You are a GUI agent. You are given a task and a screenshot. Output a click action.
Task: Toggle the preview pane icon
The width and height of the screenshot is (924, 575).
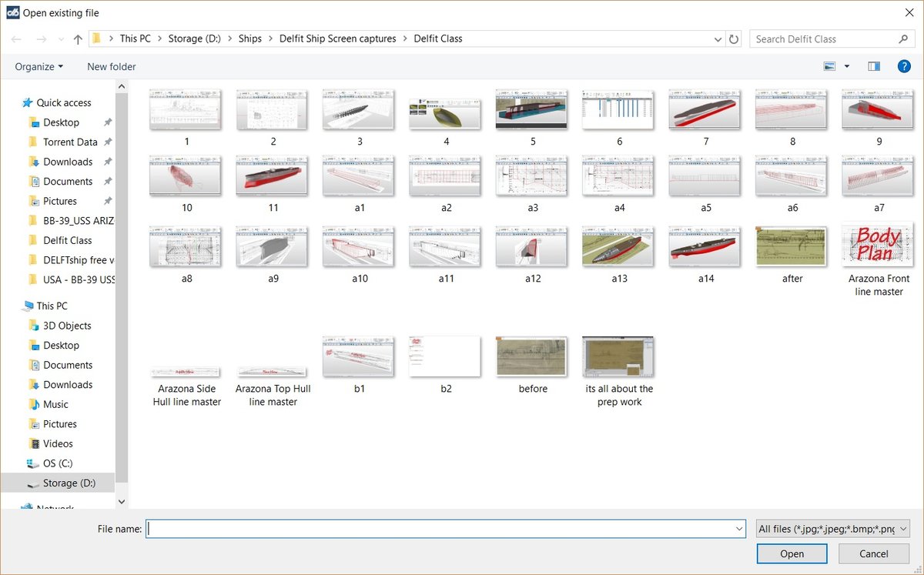(873, 67)
